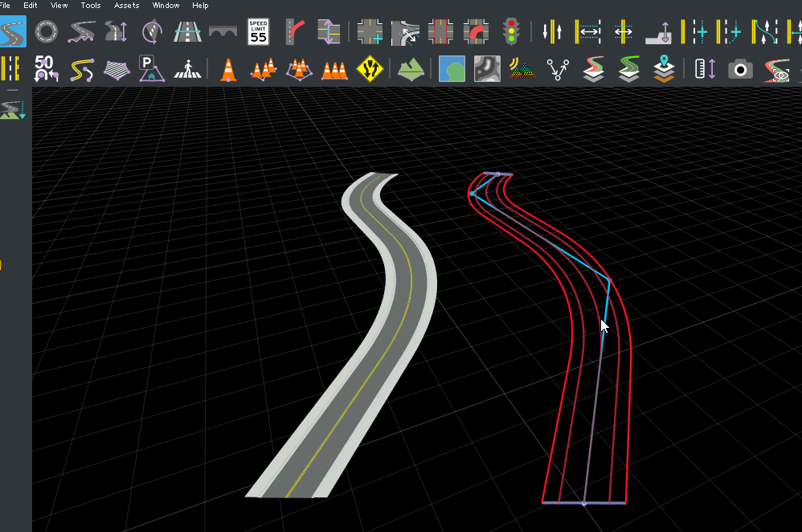
Task: Select the Road Plan Tool
Action: [12, 32]
